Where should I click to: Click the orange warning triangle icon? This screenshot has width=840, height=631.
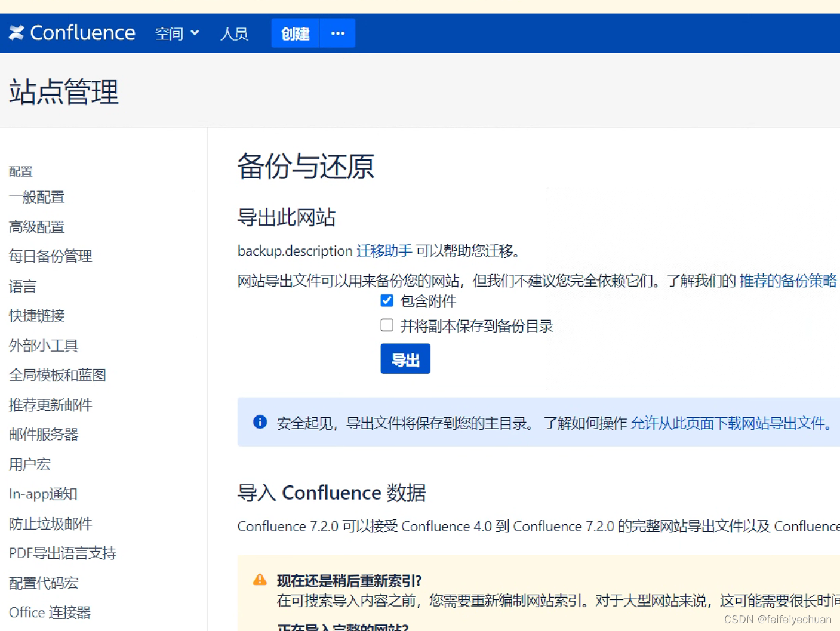pos(260,580)
